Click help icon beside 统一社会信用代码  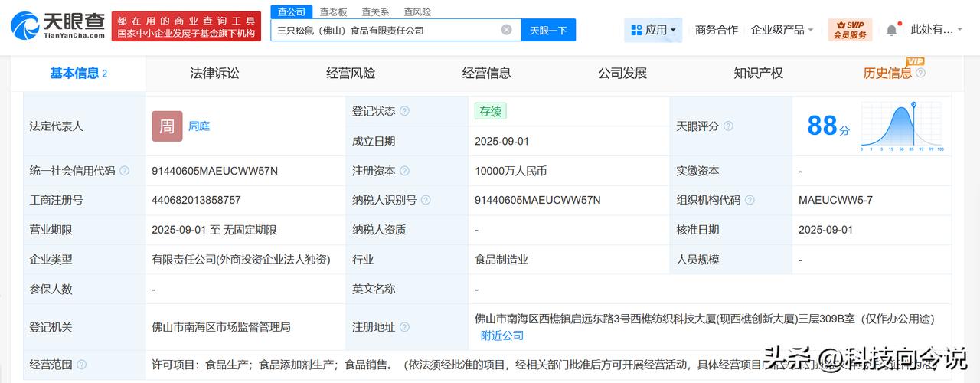(x=125, y=171)
